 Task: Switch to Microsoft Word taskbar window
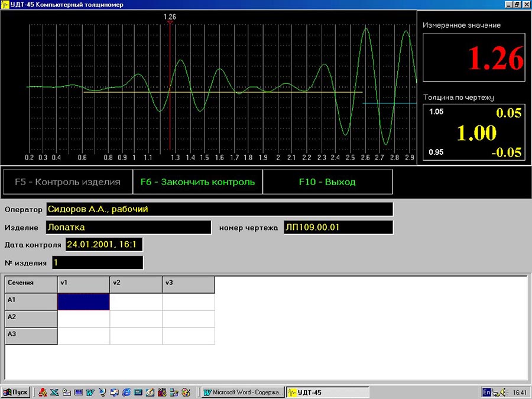coord(243,392)
